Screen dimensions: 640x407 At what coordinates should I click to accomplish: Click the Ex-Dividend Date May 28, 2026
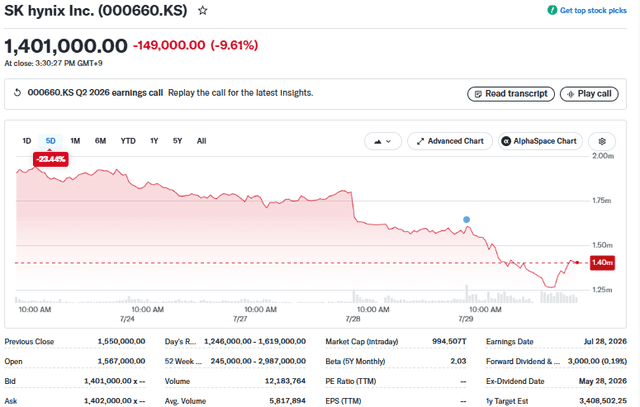[x=603, y=381]
